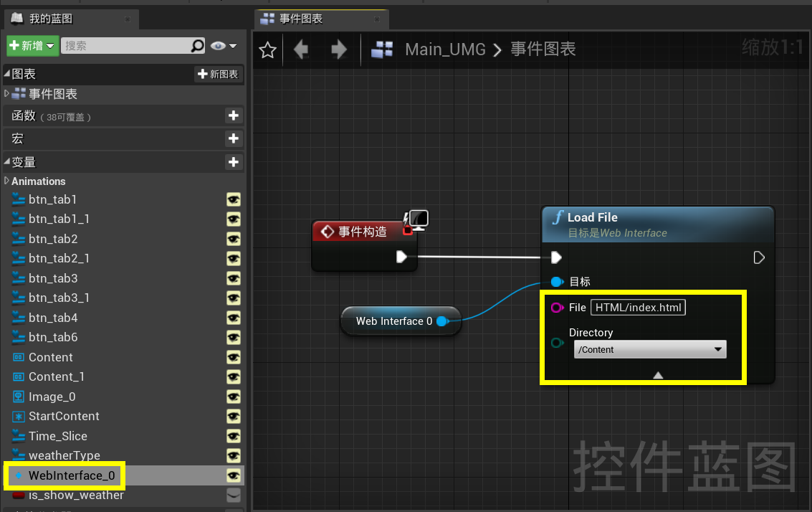Click the favorite star icon in graph toolbar
The image size is (812, 512).
[x=268, y=49]
